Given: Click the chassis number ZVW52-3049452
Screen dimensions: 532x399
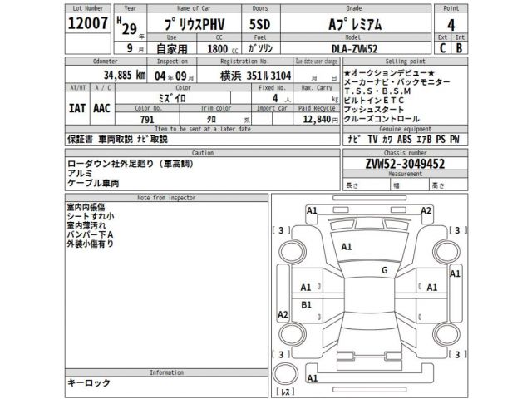Looking at the screenshot, I should 405,164.
